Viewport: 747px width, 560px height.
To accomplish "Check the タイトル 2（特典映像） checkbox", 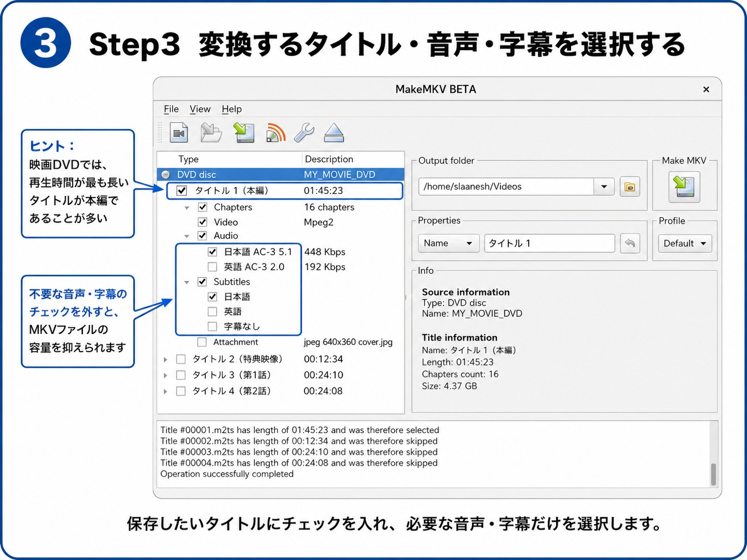I will [x=181, y=359].
